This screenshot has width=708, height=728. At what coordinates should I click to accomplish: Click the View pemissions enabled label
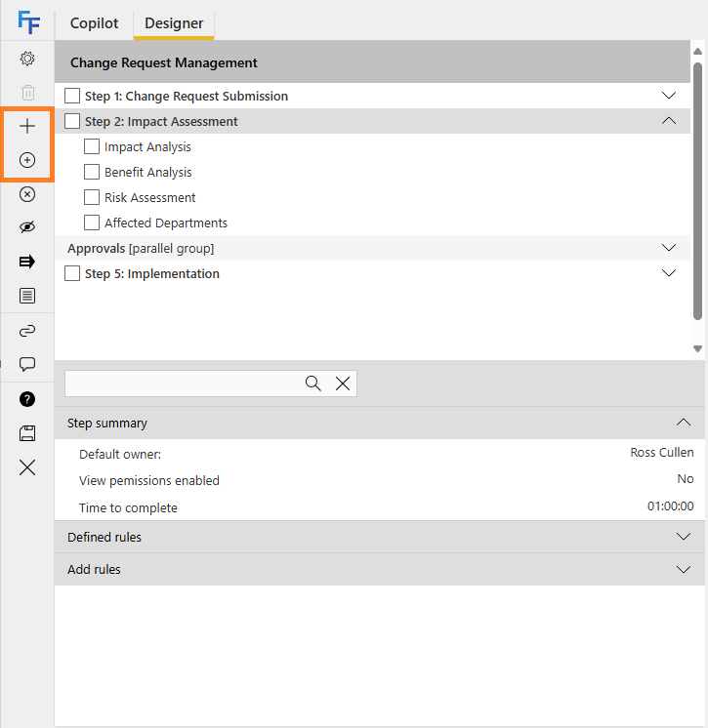(x=149, y=480)
